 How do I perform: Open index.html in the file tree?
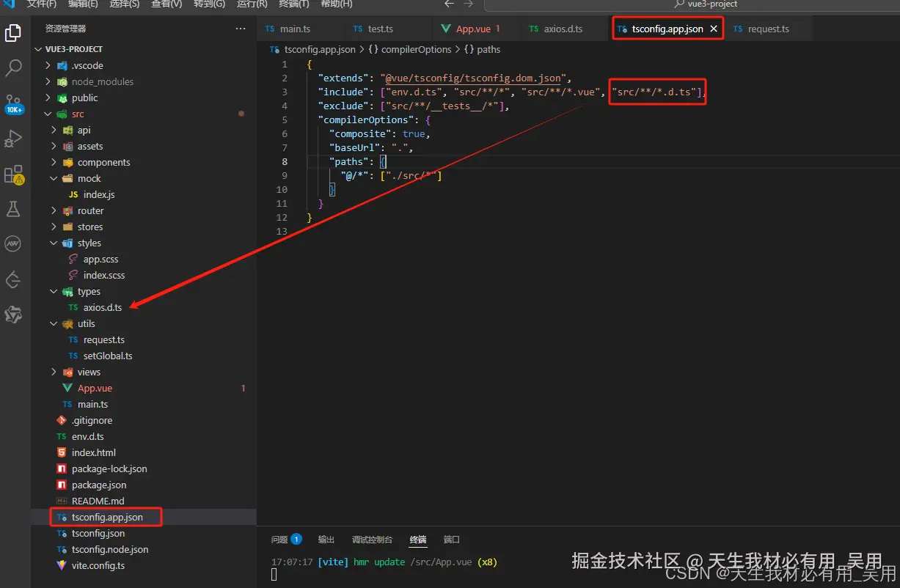(144, 452)
